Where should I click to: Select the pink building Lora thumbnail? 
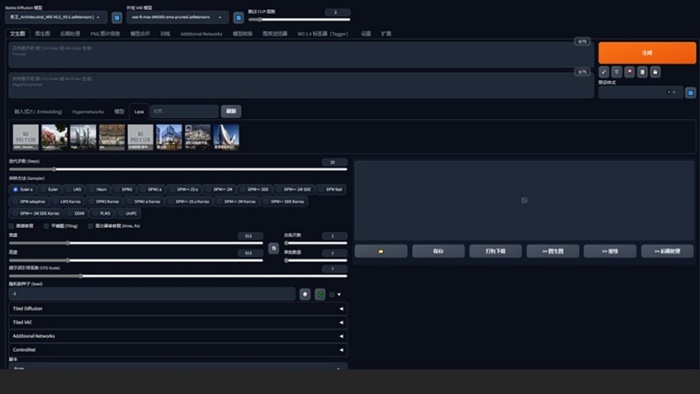(x=54, y=137)
